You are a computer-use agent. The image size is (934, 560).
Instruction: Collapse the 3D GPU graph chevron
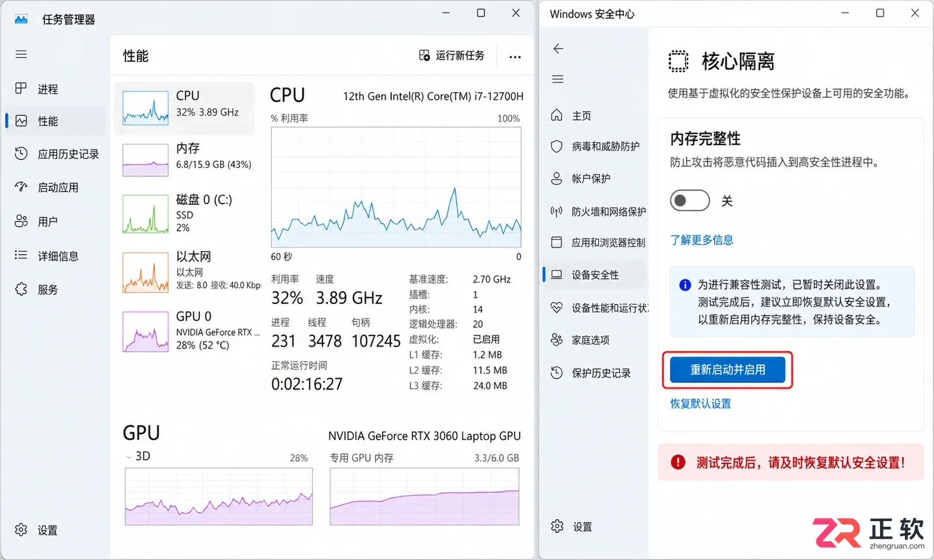pos(128,457)
